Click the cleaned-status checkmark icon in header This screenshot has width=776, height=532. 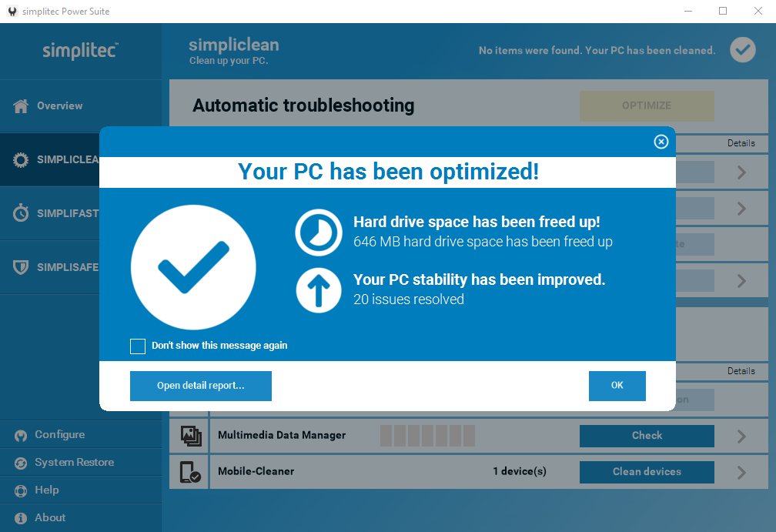742,50
